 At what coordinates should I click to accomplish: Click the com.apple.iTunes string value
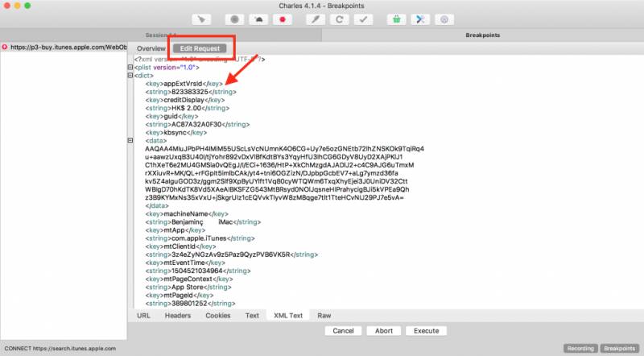(199, 238)
